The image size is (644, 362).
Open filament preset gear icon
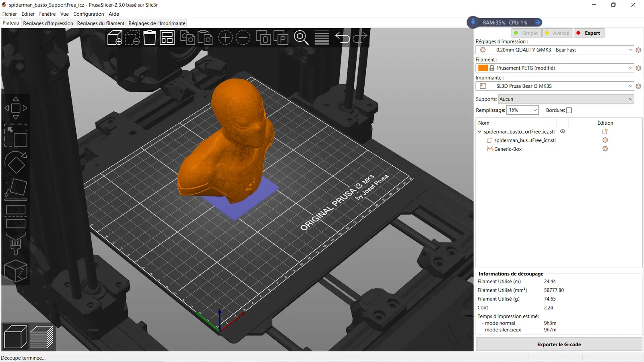coord(638,68)
